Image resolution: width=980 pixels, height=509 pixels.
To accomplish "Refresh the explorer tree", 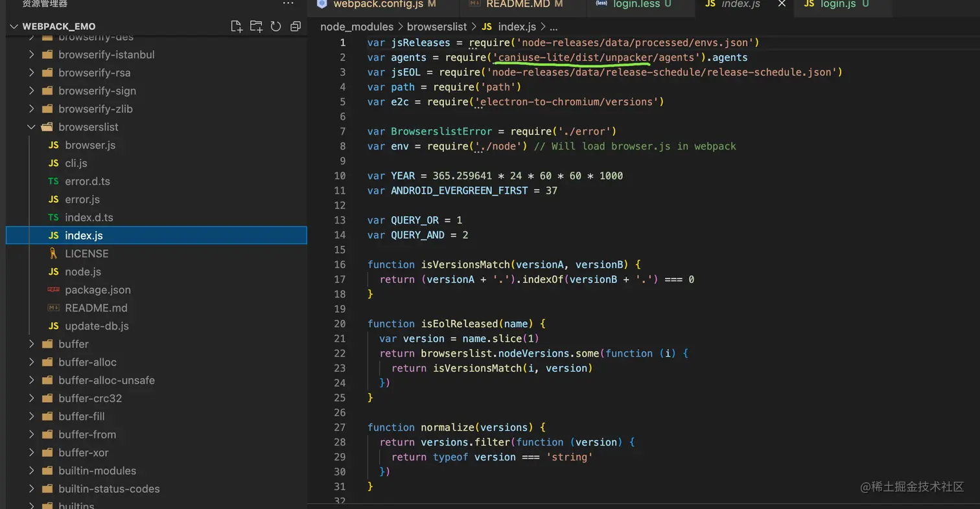I will coord(275,27).
